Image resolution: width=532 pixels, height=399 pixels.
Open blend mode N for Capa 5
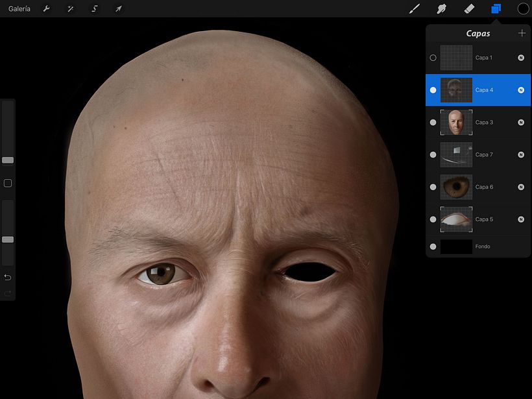pos(521,219)
